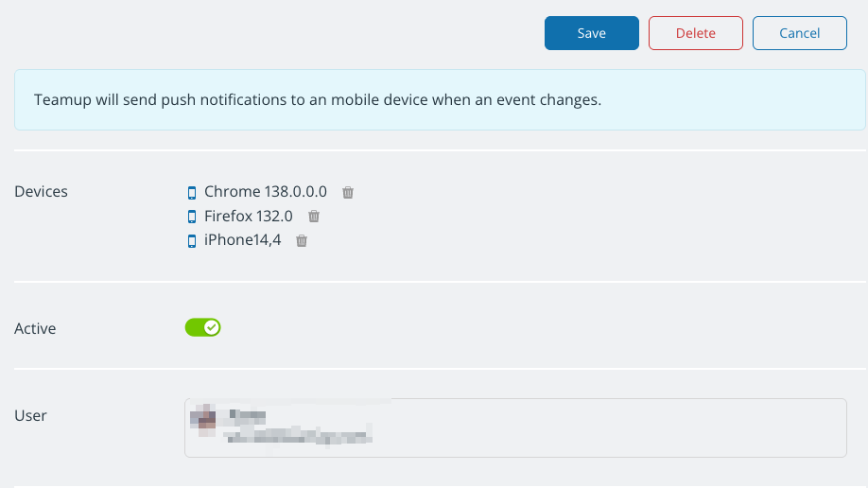The height and width of the screenshot is (488, 868).
Task: Delete the Chrome 138.0.0.0 device via its trash icon
Action: (348, 192)
